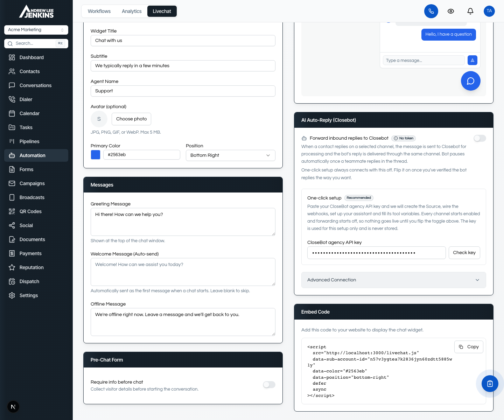Click the send message arrow button
Screen dimensions: 504x420
coord(472,60)
